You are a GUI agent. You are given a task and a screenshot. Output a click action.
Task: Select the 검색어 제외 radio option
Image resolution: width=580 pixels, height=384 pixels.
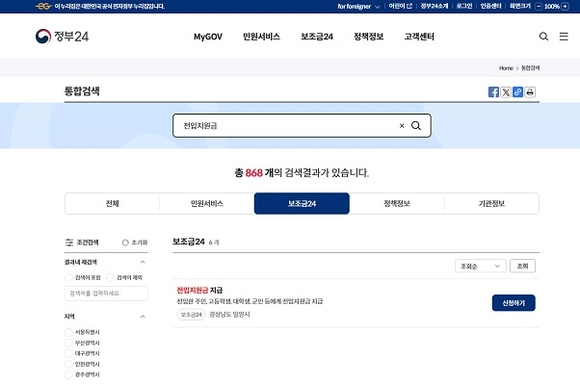(110, 277)
